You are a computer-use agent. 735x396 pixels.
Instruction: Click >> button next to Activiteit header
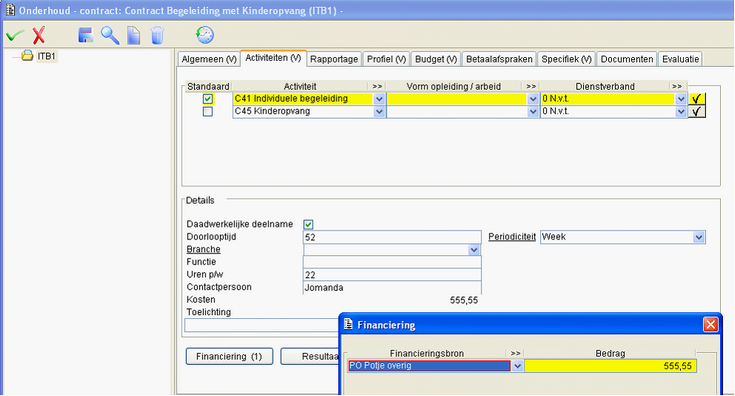377,86
